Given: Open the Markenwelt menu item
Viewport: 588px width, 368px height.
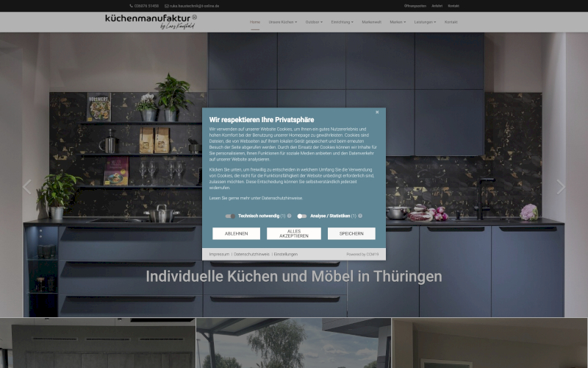Looking at the screenshot, I should [x=371, y=22].
